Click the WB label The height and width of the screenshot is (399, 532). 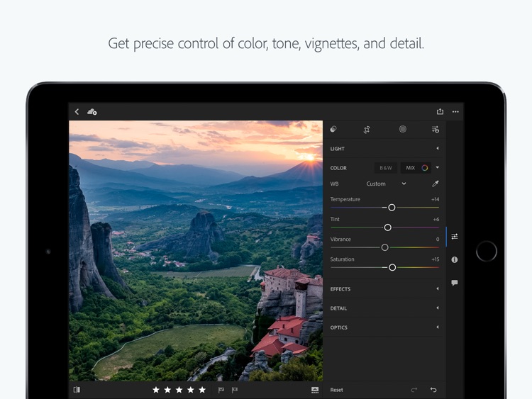pos(334,184)
